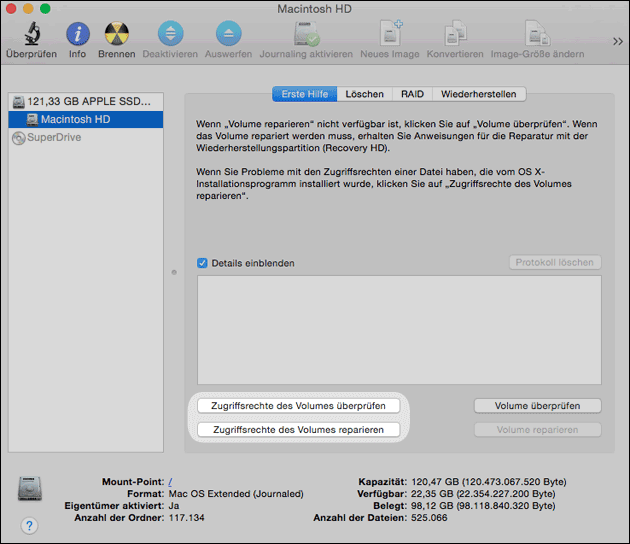Click the Protokoll löschen button
Screen dimensions: 630x544
click(x=555, y=262)
